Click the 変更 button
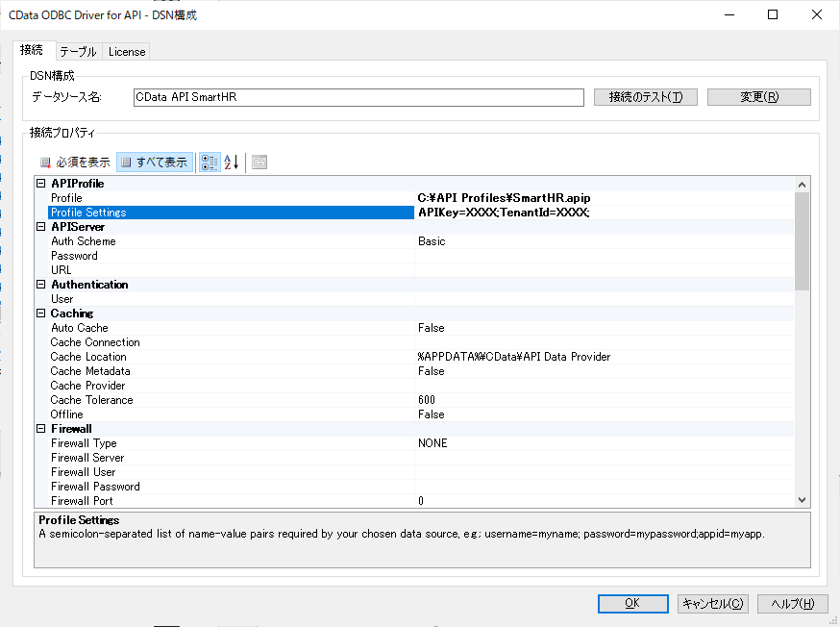The image size is (840, 627). (758, 97)
